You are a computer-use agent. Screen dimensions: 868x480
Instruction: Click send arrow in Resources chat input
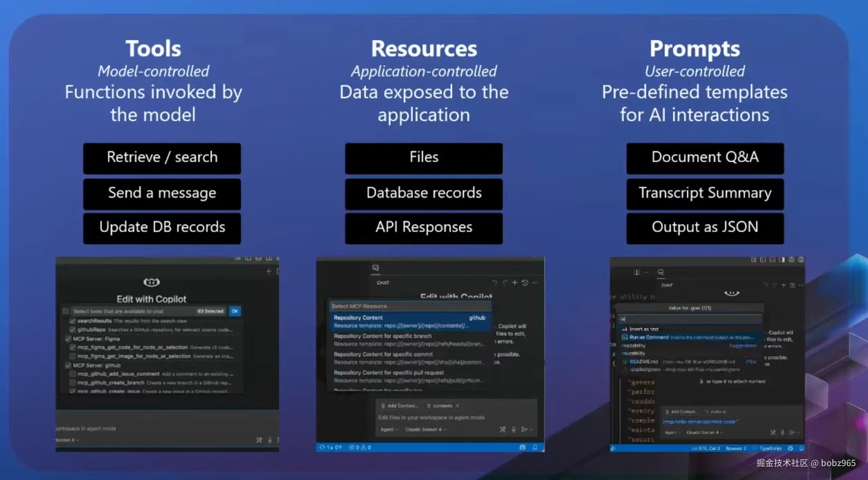(525, 429)
